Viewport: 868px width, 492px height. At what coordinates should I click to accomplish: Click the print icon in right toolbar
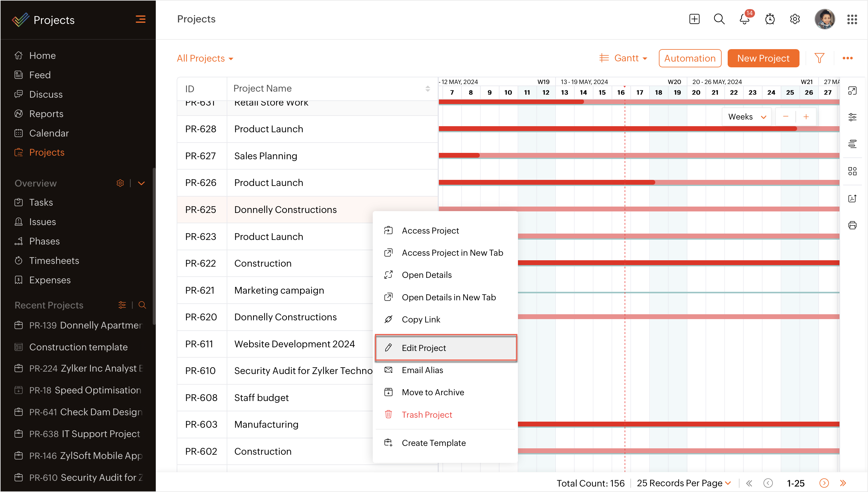(x=852, y=225)
